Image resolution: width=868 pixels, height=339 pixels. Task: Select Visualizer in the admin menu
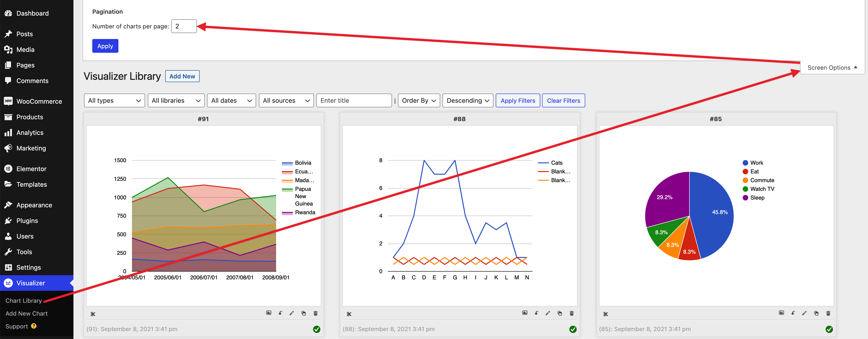pos(37,283)
